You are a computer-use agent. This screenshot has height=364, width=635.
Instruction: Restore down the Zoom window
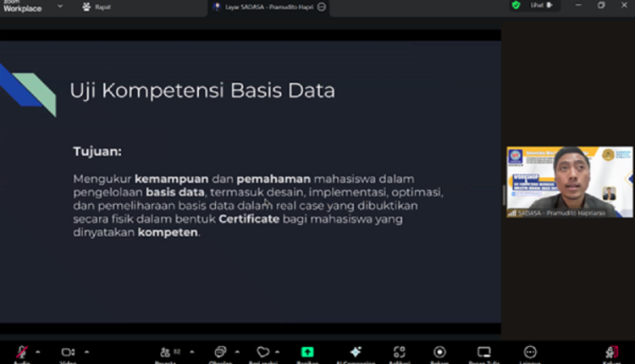601,5
